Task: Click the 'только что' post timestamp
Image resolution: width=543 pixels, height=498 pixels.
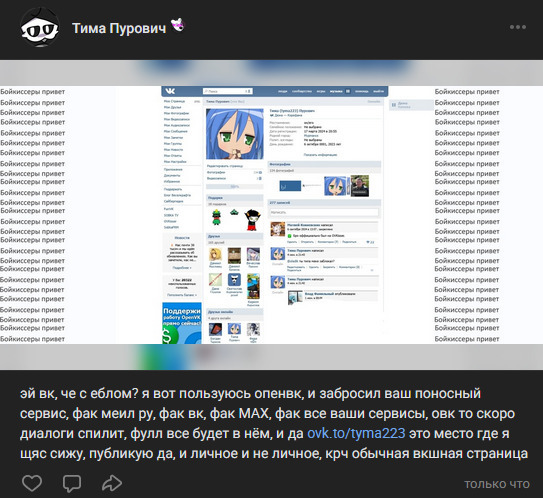Action: coord(497,484)
